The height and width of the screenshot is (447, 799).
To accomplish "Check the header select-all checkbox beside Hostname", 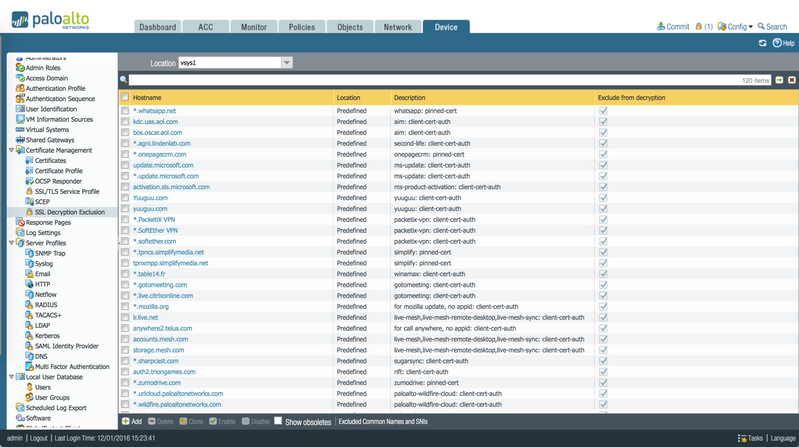I will [x=125, y=97].
